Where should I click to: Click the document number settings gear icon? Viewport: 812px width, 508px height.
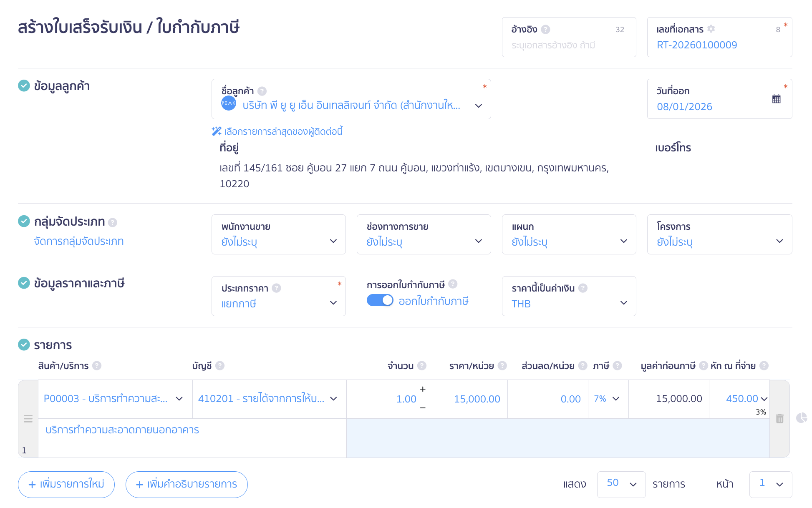point(711,29)
